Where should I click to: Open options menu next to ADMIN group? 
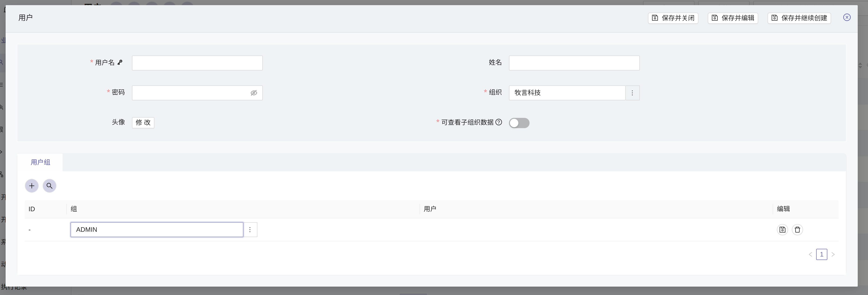pyautogui.click(x=250, y=229)
